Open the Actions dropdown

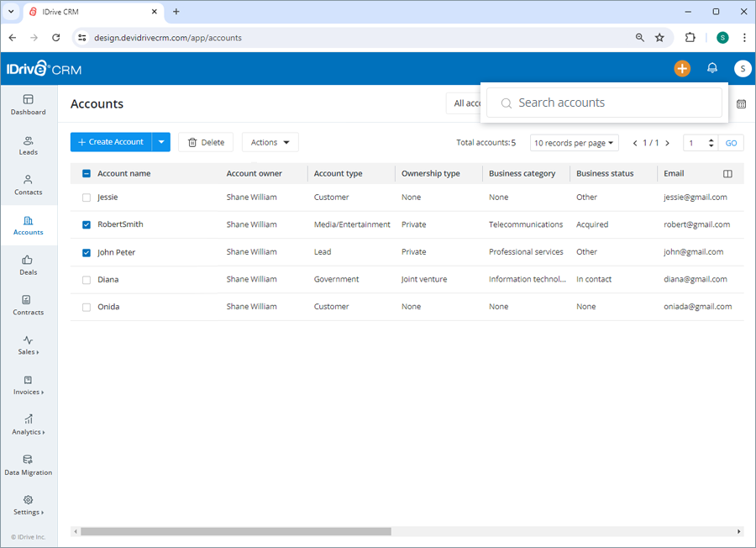pos(270,142)
